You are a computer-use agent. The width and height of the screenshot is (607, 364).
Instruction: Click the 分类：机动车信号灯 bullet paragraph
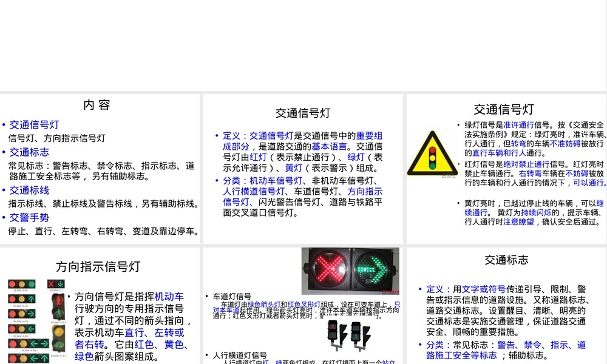303,197
